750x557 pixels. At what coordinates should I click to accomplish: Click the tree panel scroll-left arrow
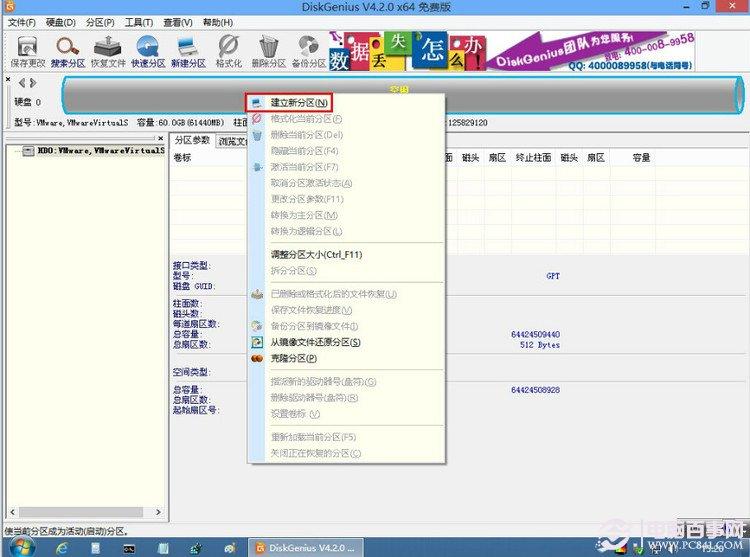(12, 512)
